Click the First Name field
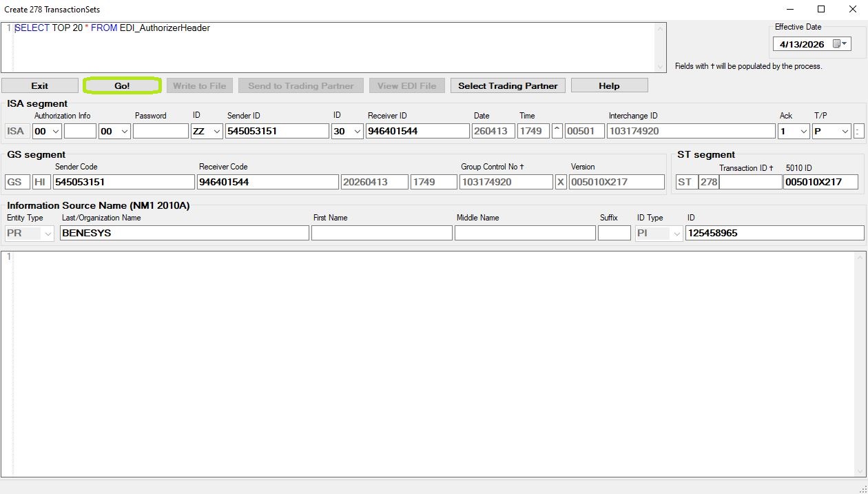 point(382,233)
